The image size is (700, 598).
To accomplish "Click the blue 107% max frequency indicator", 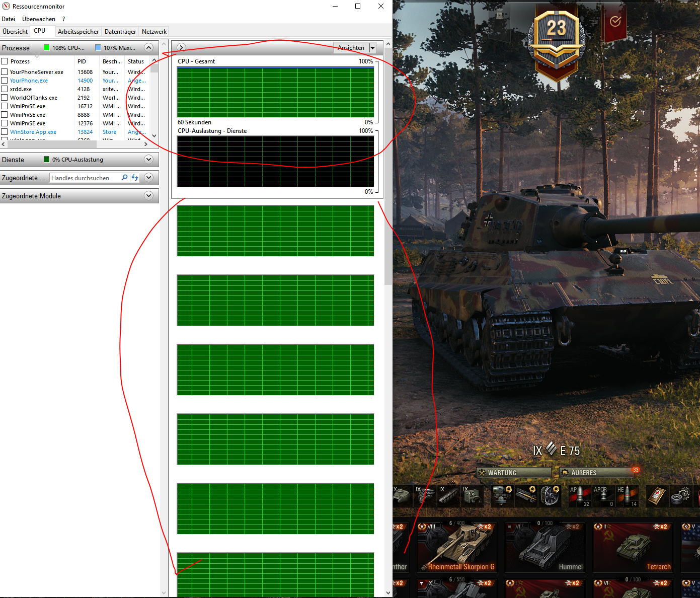I will tap(98, 48).
